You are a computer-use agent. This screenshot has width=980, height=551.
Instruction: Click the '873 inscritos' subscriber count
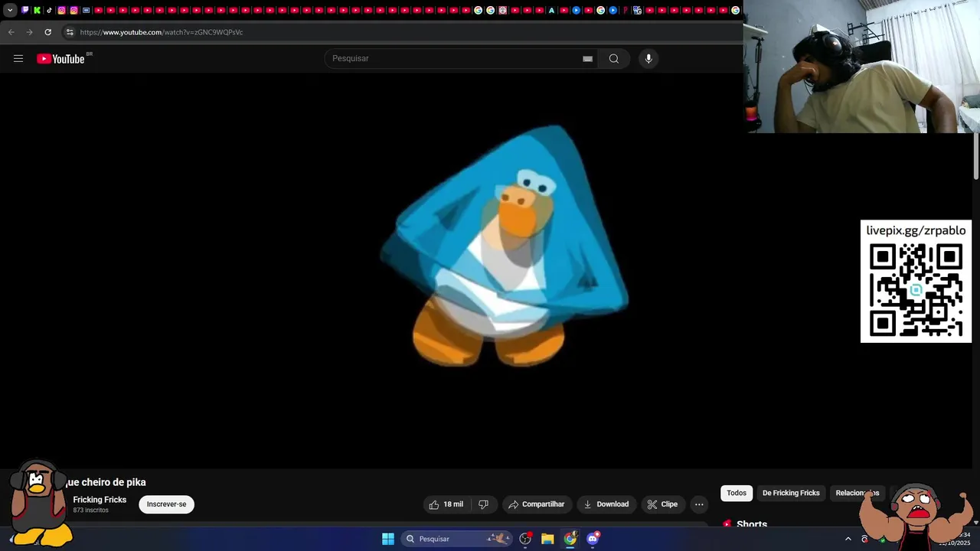pos(90,510)
